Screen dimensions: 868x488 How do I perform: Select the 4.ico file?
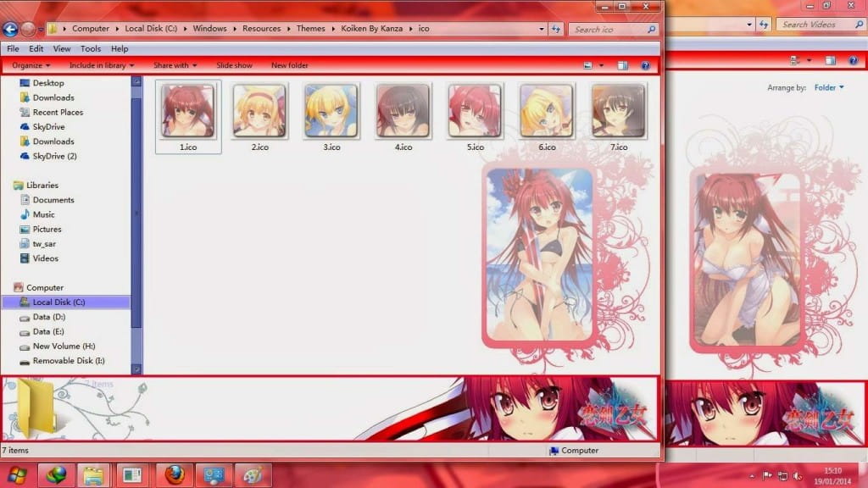coord(403,117)
